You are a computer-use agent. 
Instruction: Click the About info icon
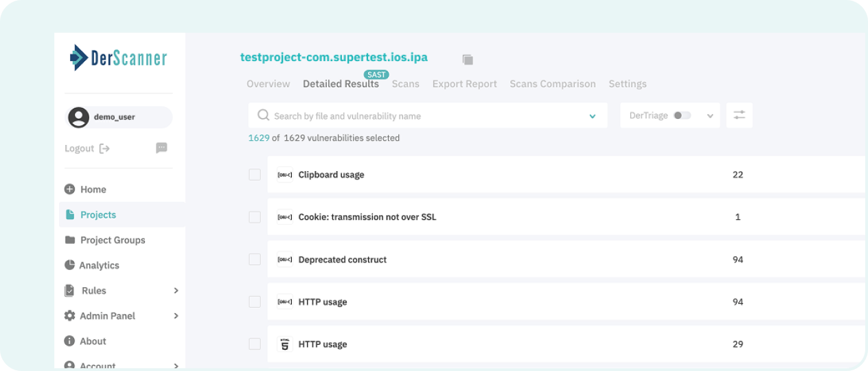coord(69,341)
